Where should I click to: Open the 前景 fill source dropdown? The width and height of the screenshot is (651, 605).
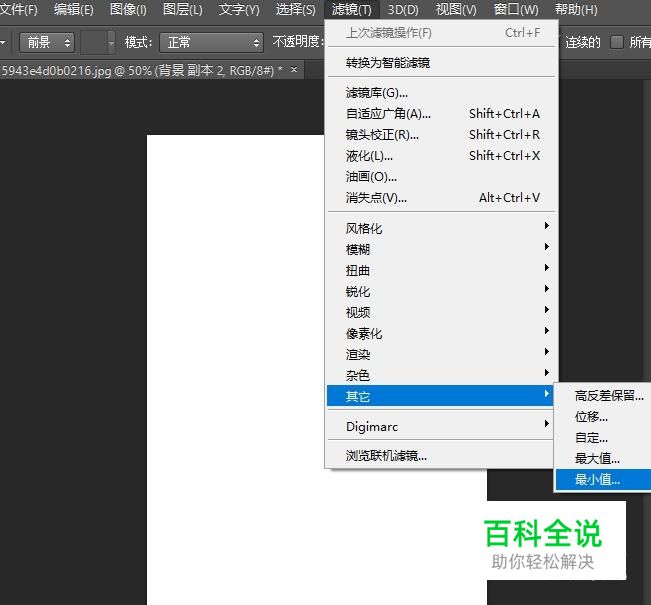tap(47, 42)
